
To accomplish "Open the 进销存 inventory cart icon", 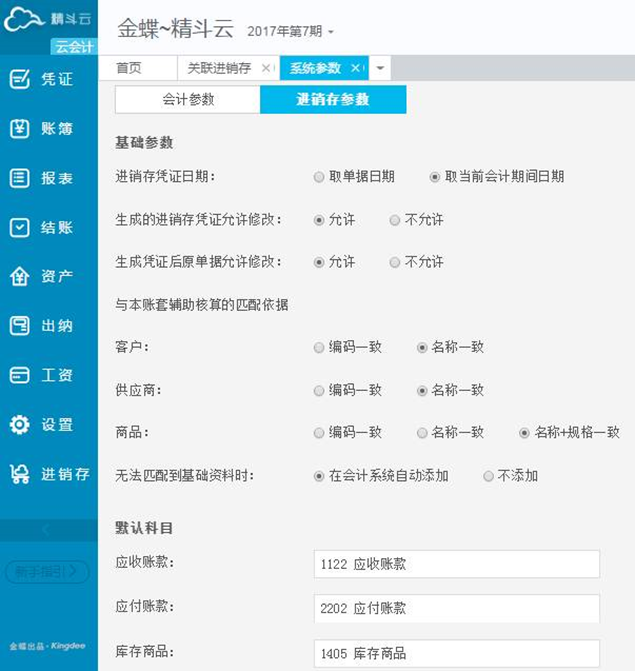I will [20, 474].
